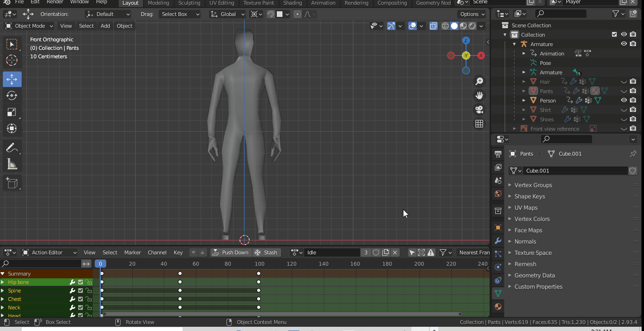Select the Annotate tool

point(12,149)
